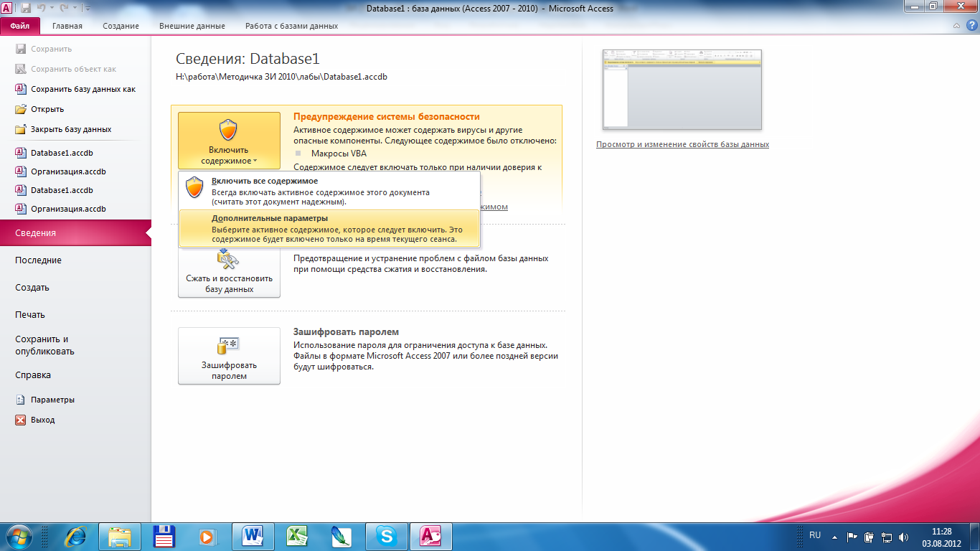Click the network tray icon
The image size is (980, 551).
point(887,537)
